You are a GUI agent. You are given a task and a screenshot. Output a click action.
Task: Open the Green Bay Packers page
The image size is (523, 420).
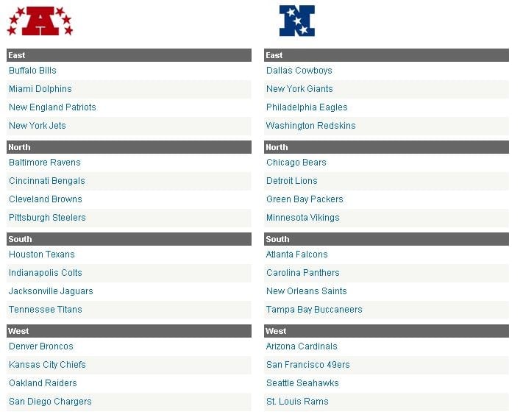[x=305, y=199]
